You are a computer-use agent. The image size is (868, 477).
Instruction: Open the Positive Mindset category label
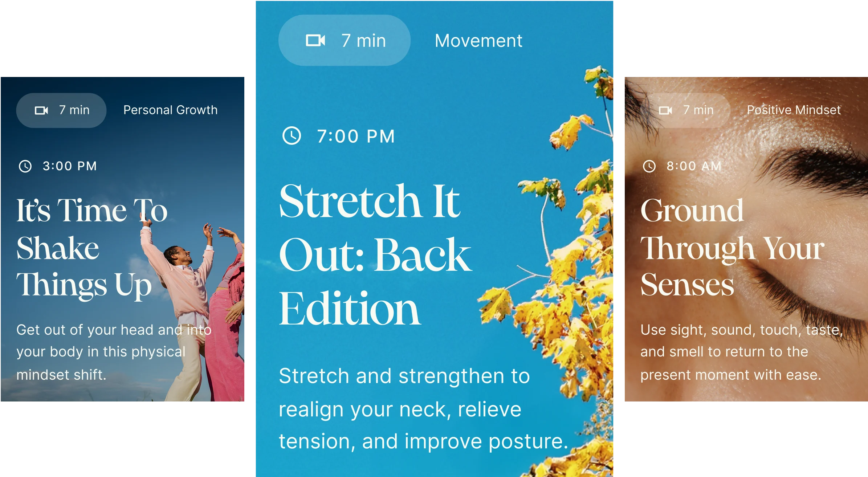coord(794,110)
